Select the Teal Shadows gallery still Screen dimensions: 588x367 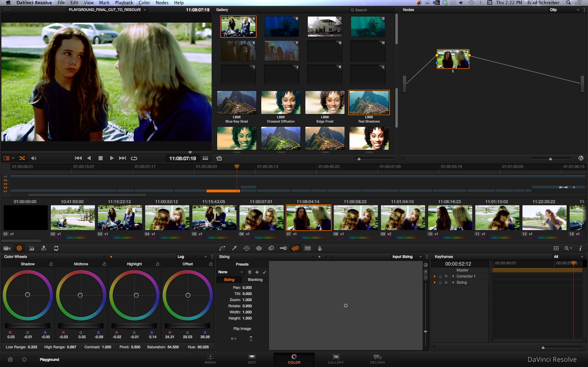click(369, 103)
